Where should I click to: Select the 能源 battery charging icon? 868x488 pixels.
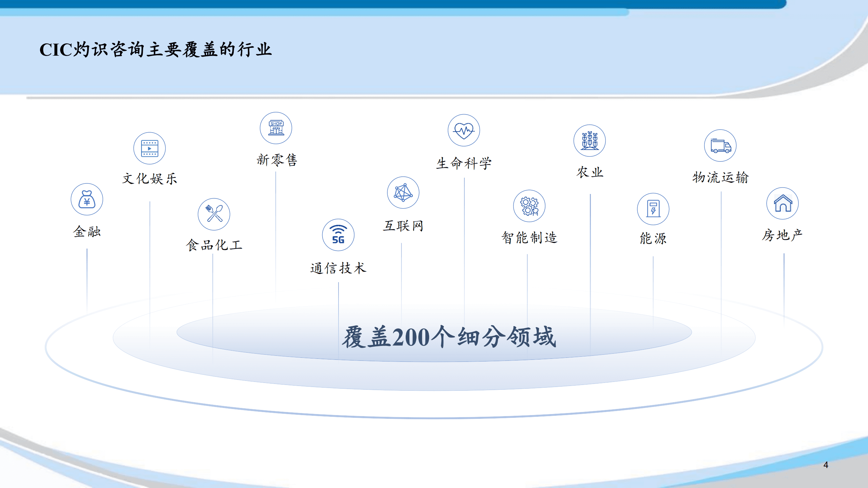[x=653, y=209]
